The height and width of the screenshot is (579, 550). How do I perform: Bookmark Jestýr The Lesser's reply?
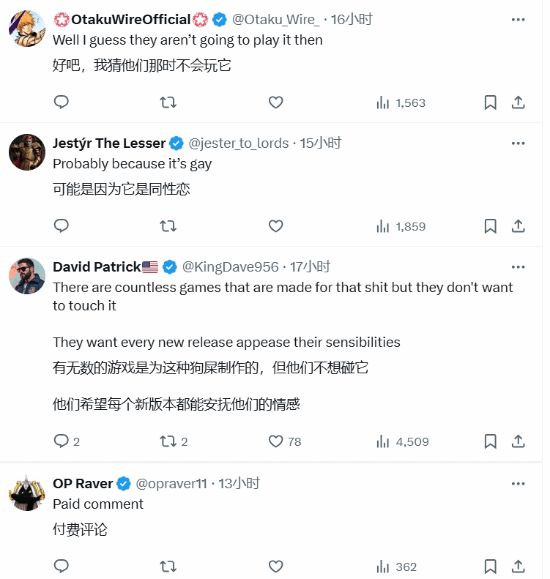[x=490, y=226]
